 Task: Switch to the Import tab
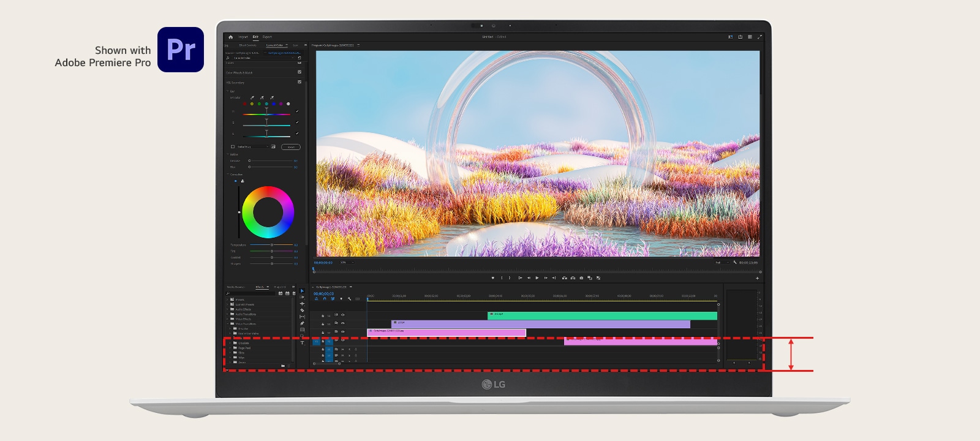(x=243, y=37)
